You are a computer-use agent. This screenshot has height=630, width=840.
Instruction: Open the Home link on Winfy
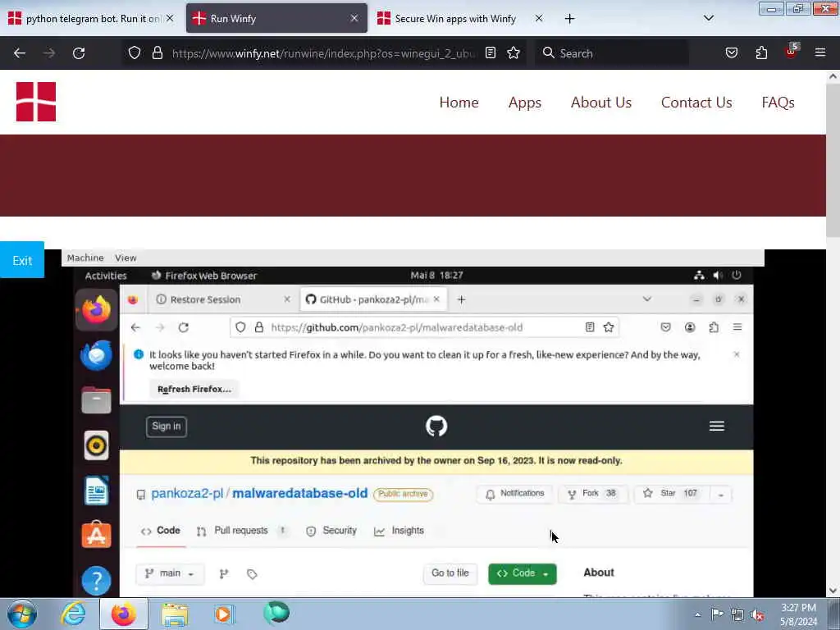coord(459,103)
